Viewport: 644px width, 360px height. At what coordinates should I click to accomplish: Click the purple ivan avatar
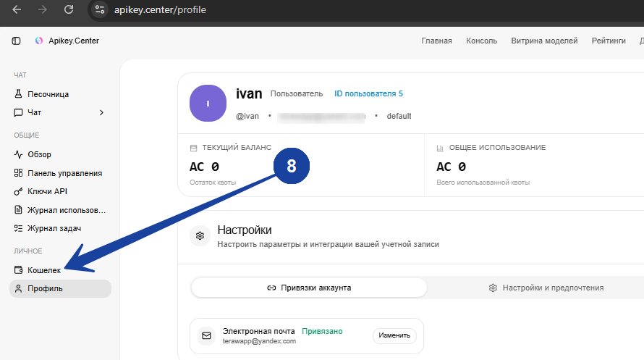208,103
